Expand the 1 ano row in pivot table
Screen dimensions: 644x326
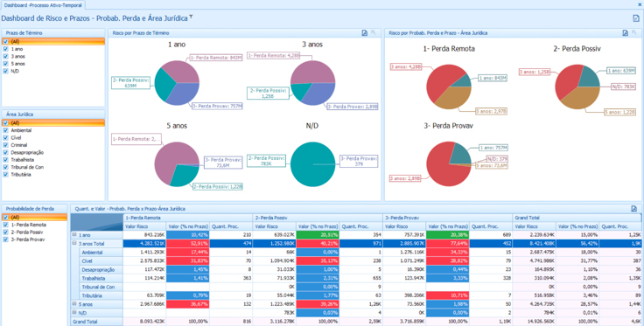pyautogui.click(x=74, y=235)
